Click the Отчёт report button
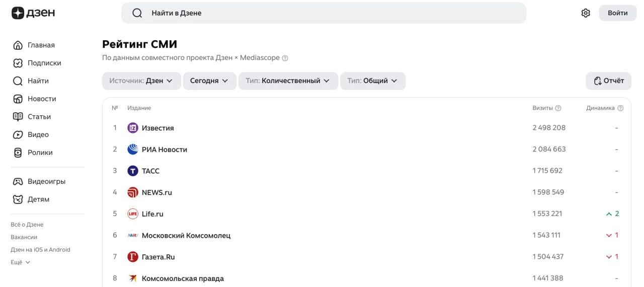This screenshot has height=287, width=644. tap(608, 81)
